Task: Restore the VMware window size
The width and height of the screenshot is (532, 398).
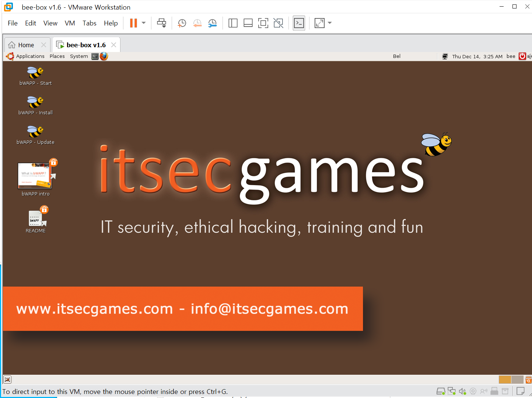Action: pos(514,7)
